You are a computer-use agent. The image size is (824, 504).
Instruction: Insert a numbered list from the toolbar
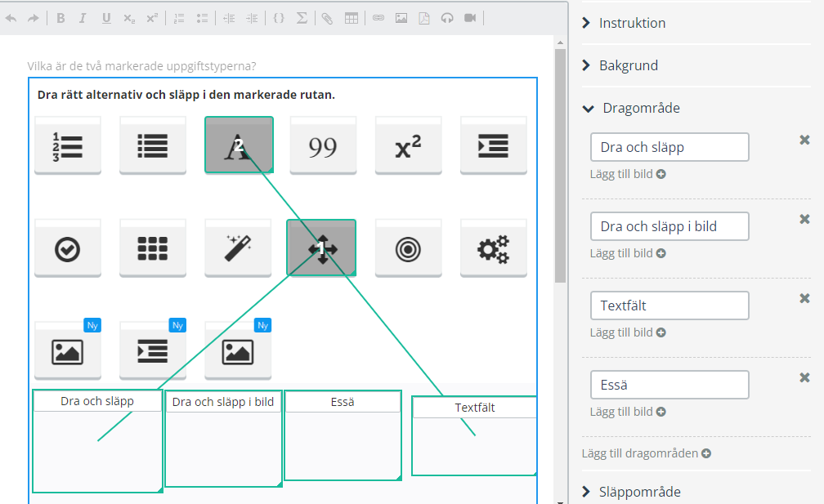coord(179,18)
